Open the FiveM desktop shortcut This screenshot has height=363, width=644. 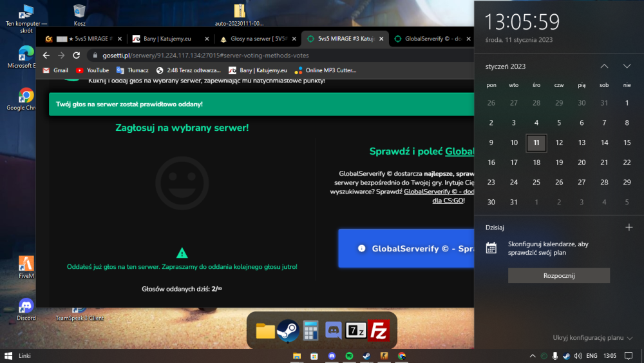pos(26,268)
